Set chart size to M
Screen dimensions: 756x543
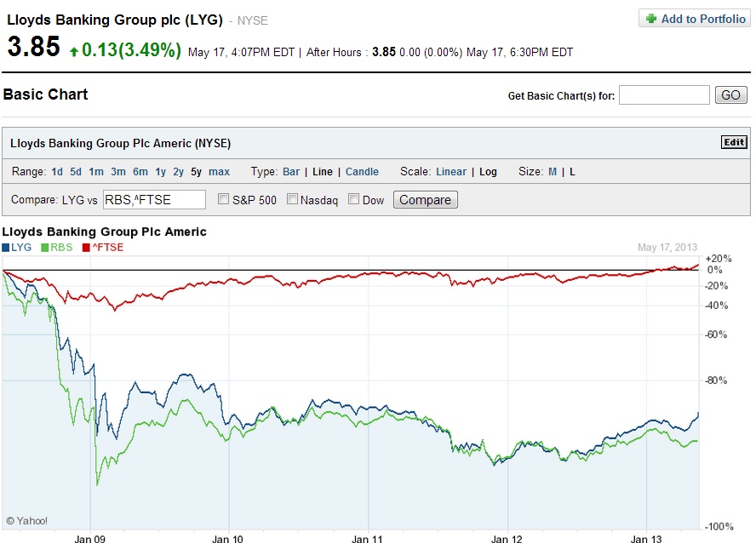[x=553, y=172]
